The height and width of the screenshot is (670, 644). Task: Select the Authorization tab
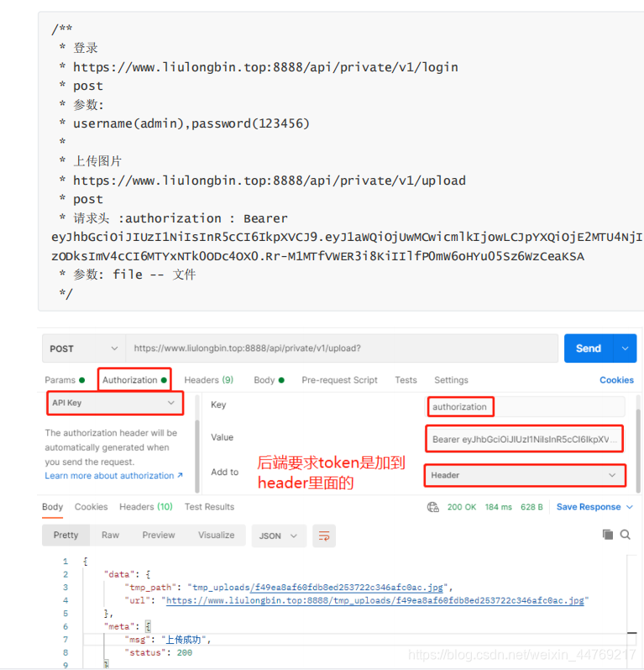(x=134, y=379)
